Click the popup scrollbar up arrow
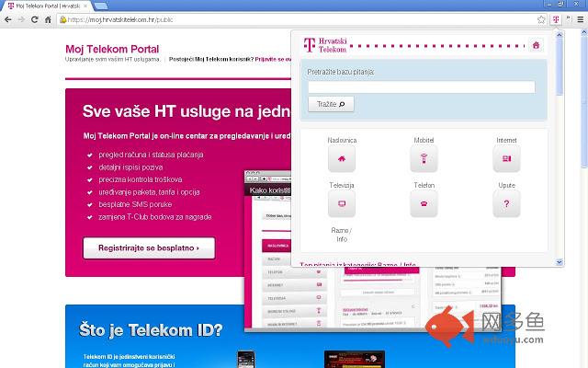The width and height of the screenshot is (588, 368). click(560, 35)
